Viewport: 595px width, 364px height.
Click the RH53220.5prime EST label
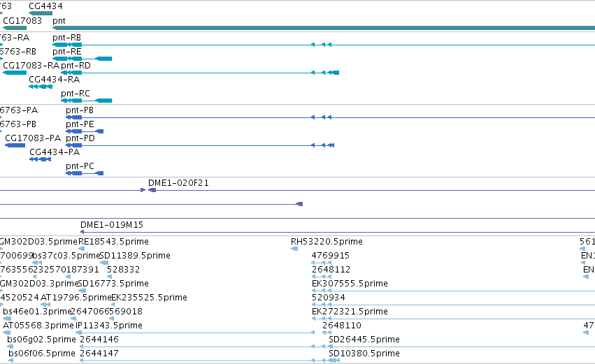click(327, 242)
